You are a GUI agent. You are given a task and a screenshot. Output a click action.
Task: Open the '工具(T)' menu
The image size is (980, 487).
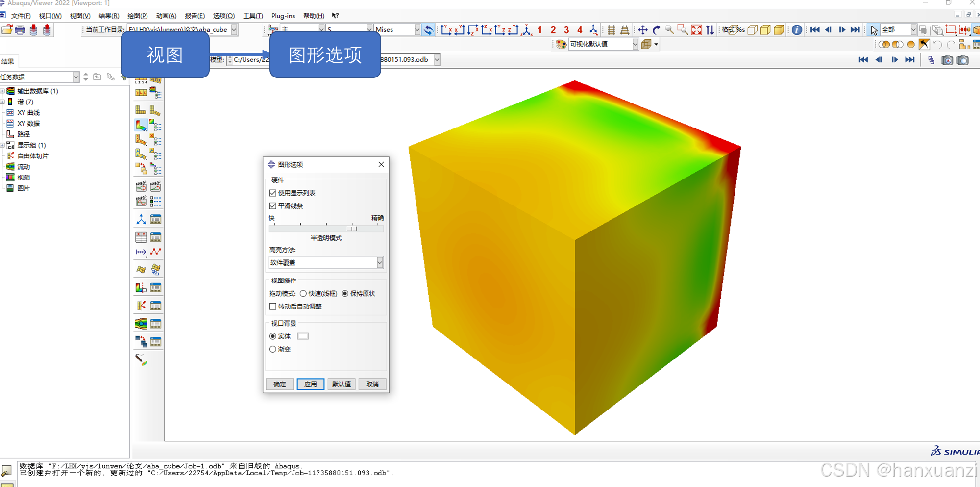click(x=253, y=16)
